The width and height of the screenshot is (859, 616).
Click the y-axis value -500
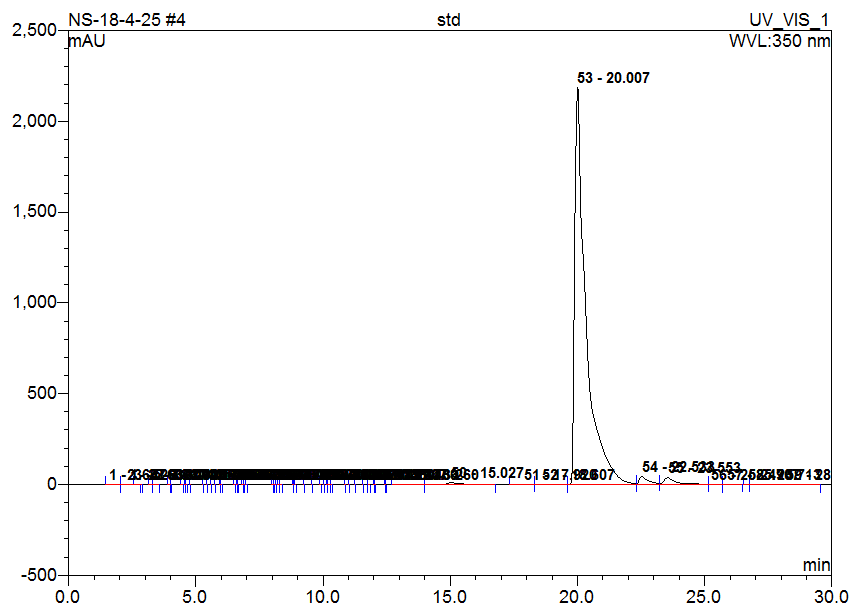40,575
